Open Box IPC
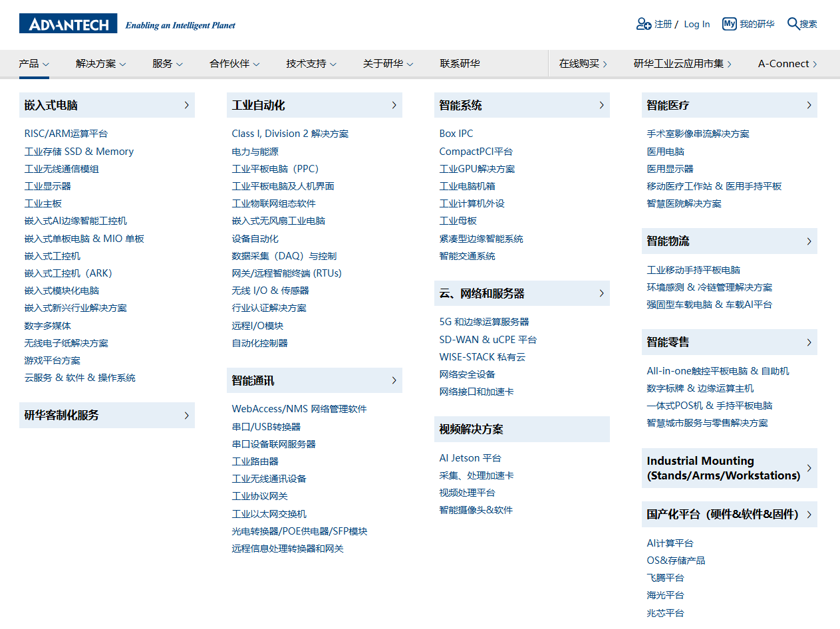Viewport: 840px width, 629px height. (x=456, y=134)
